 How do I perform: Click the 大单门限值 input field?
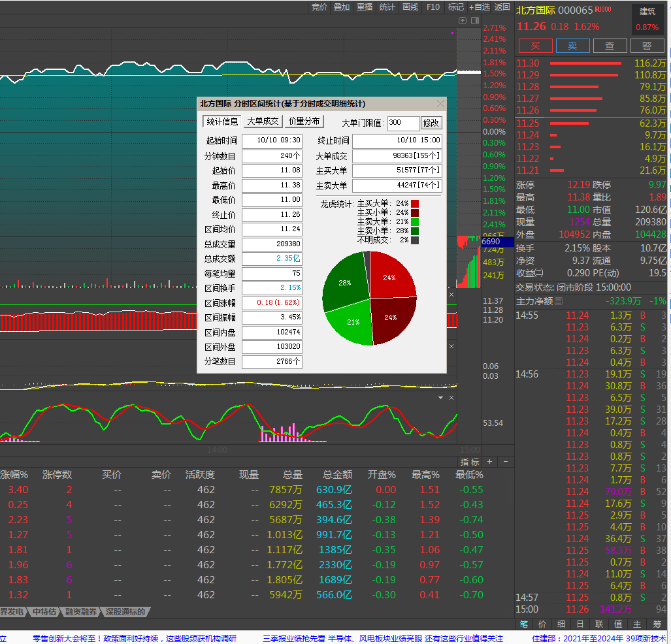(x=403, y=123)
